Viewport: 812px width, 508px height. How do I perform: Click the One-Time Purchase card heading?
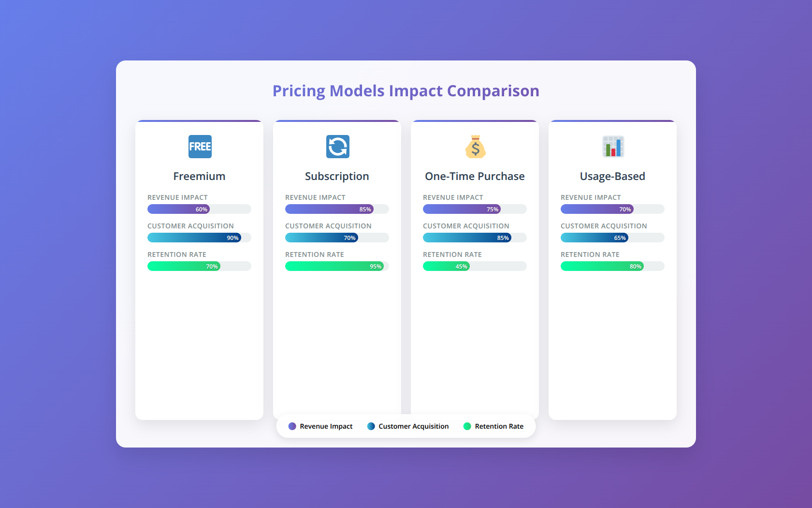[475, 176]
